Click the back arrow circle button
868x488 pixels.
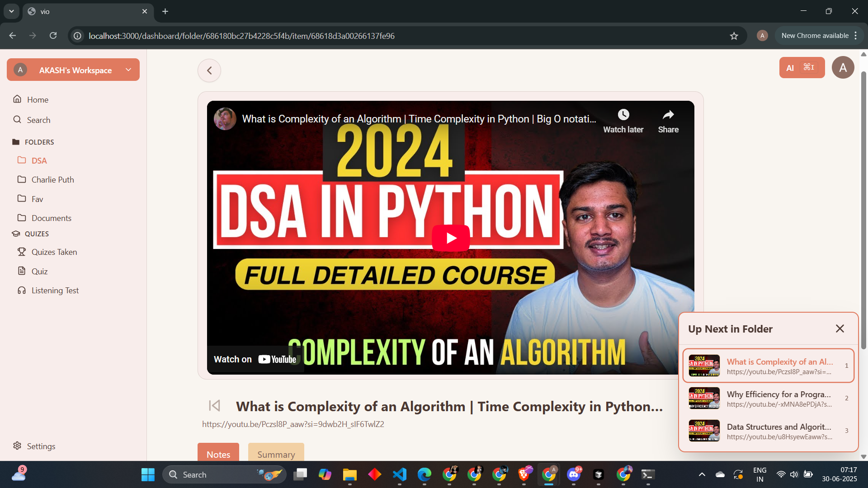tap(209, 70)
